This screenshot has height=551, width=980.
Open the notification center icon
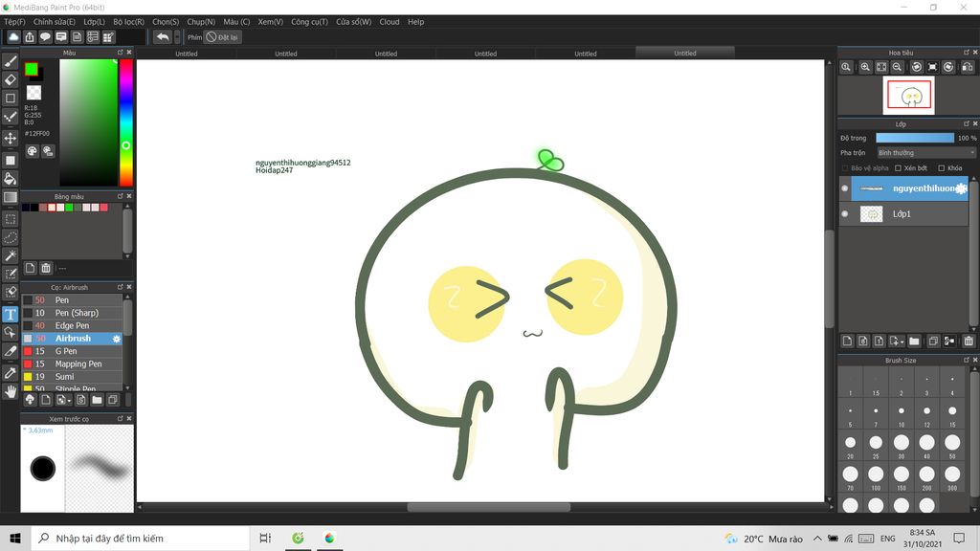(x=959, y=538)
